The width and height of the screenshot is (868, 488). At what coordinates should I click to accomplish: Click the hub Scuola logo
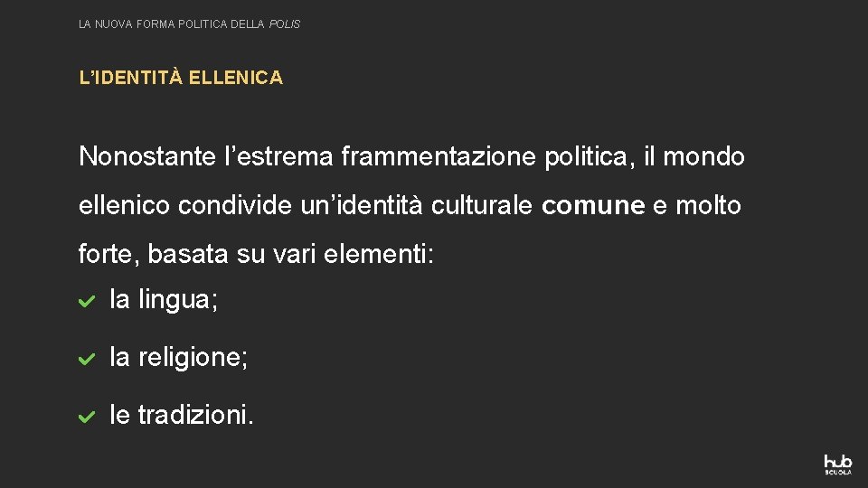coord(837,465)
